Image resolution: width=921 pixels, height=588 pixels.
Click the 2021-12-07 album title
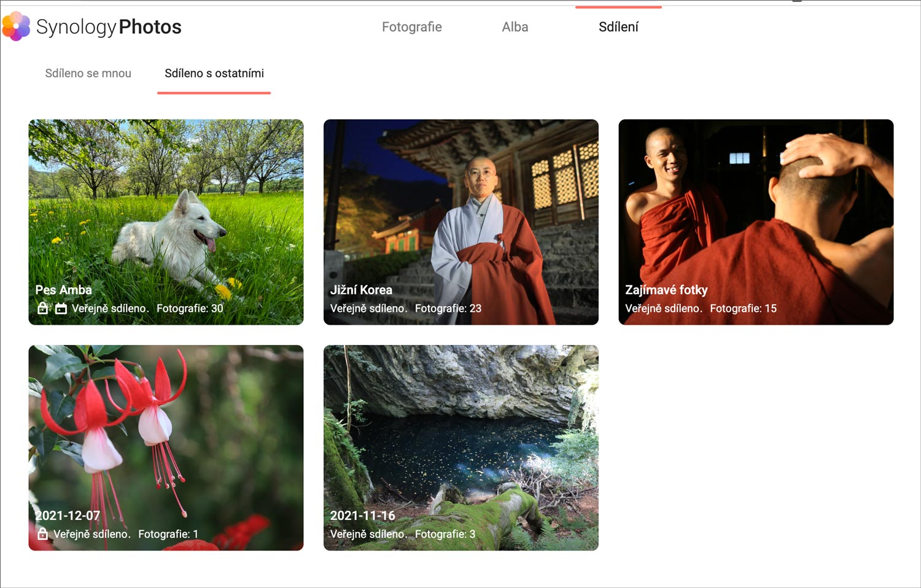(x=68, y=516)
